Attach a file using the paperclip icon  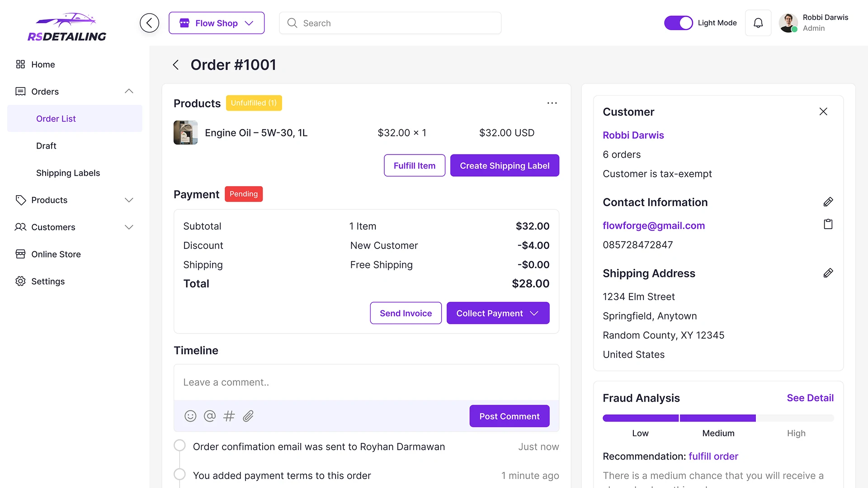click(x=248, y=416)
